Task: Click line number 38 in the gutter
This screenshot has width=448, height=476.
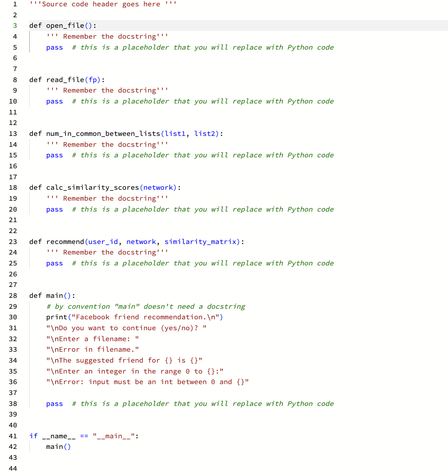Action: [x=13, y=403]
